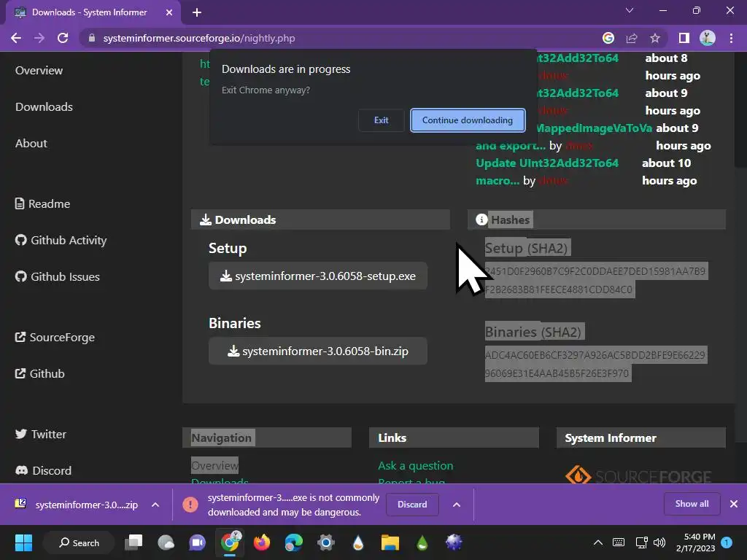Click Continue downloading button
The image size is (747, 560).
[x=468, y=120]
